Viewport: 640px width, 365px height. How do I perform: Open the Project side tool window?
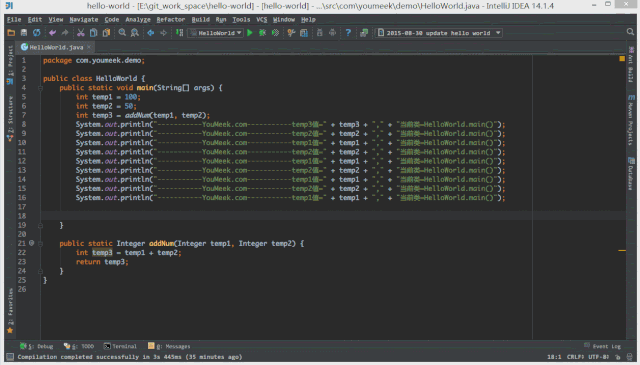(10, 65)
